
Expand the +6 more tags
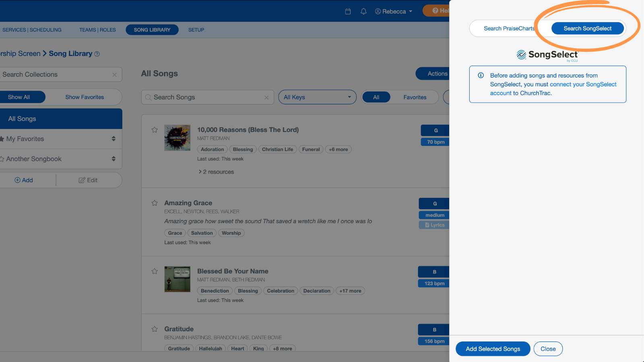click(338, 149)
